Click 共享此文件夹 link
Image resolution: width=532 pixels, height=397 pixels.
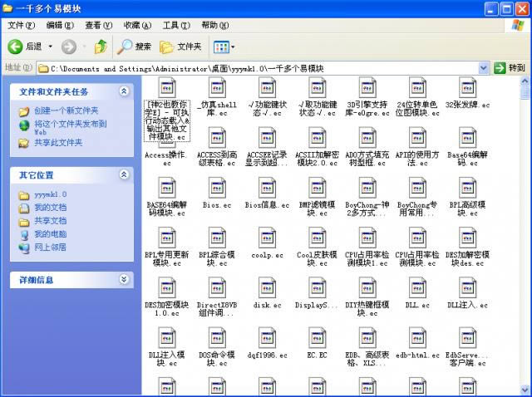pos(58,142)
